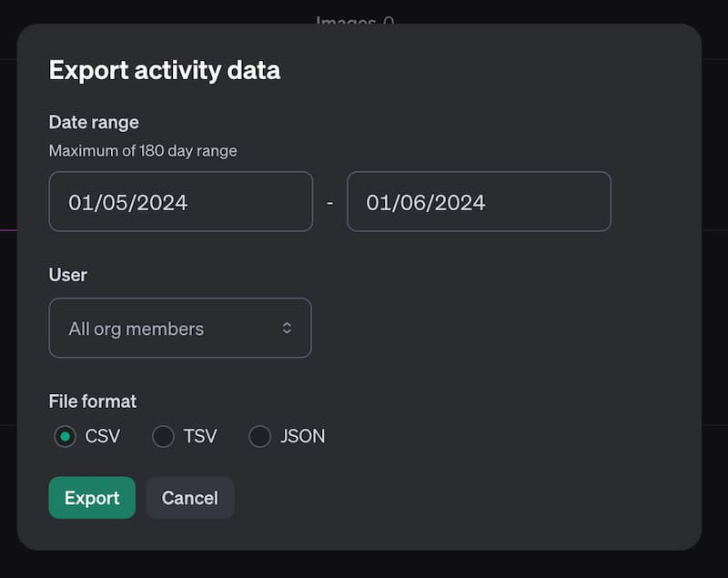Cancel the activity data export
This screenshot has width=728, height=578.
189,498
